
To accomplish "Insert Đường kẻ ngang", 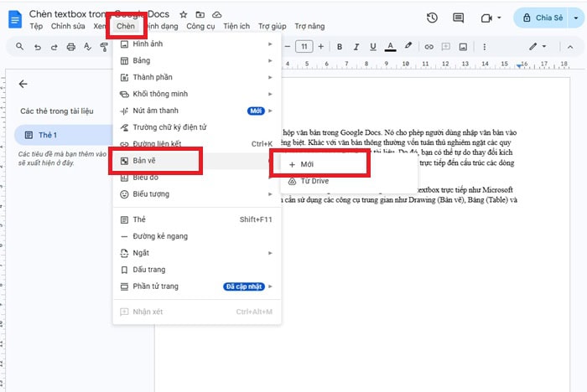I will [197, 236].
